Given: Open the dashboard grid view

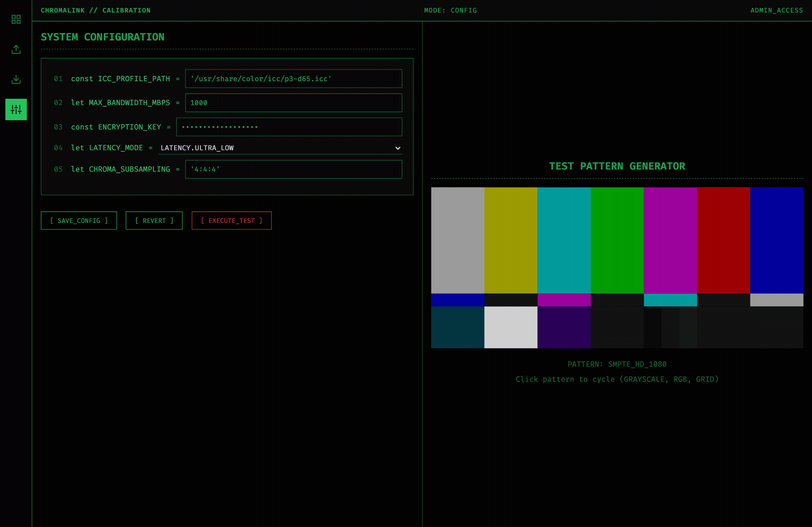Looking at the screenshot, I should (16, 19).
